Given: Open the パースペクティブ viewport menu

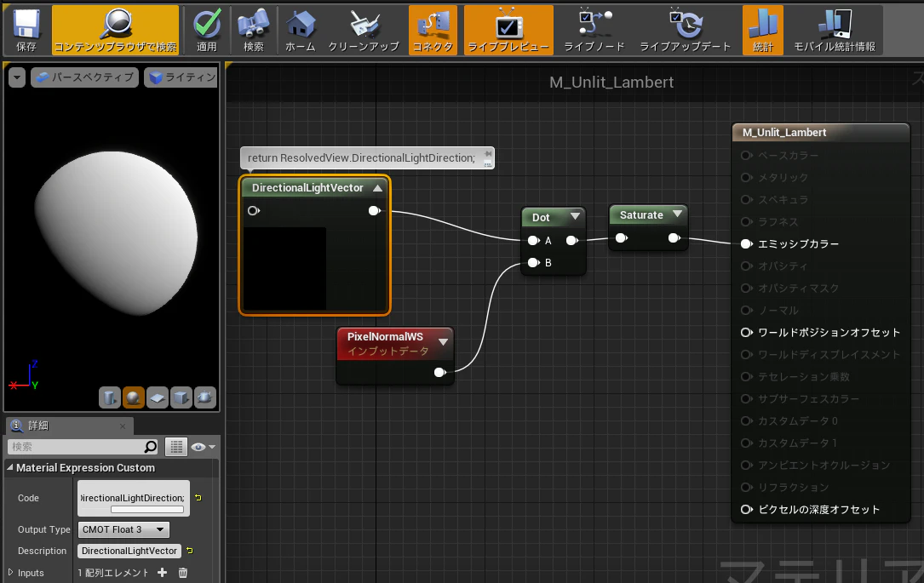Looking at the screenshot, I should point(85,77).
